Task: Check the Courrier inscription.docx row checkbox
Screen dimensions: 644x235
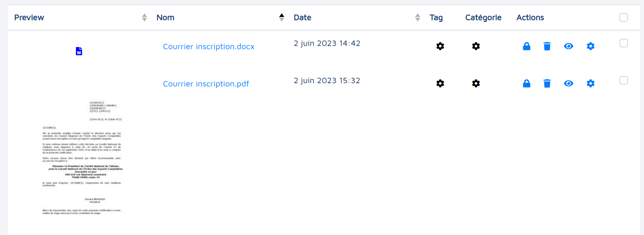Action: pos(624,43)
